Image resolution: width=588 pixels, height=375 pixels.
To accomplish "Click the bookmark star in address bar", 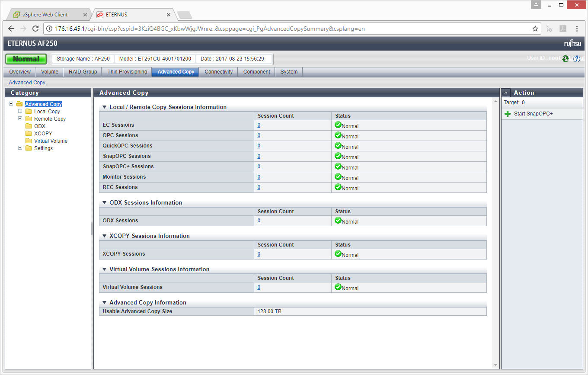I will pyautogui.click(x=535, y=29).
